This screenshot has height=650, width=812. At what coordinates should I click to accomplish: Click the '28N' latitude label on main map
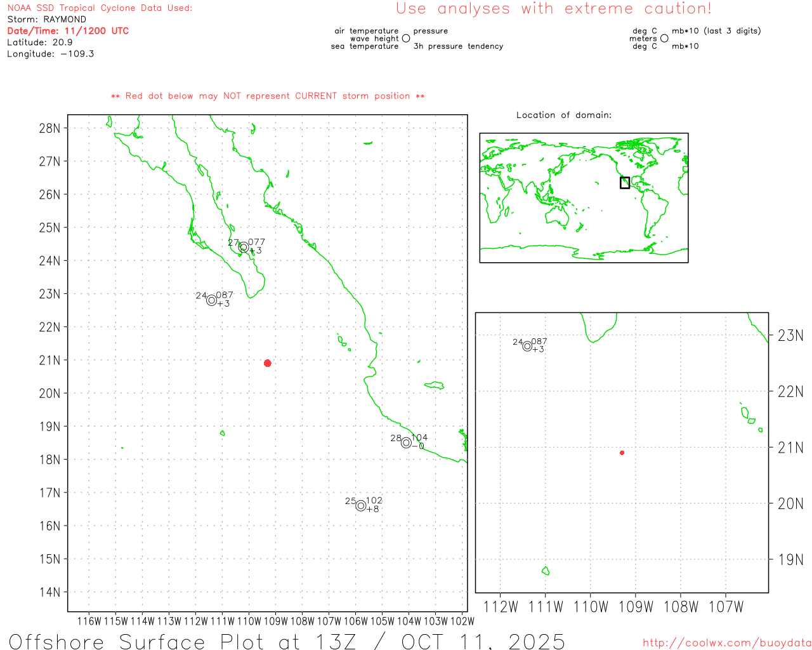pos(49,128)
